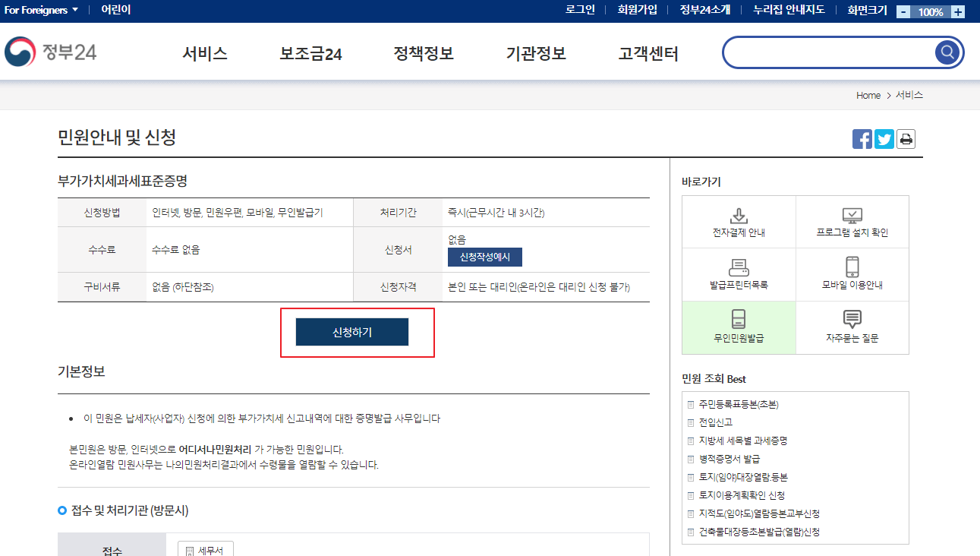Viewport: 980px width, 556px height.
Task: Open 정부24소개 link
Action: tap(704, 10)
